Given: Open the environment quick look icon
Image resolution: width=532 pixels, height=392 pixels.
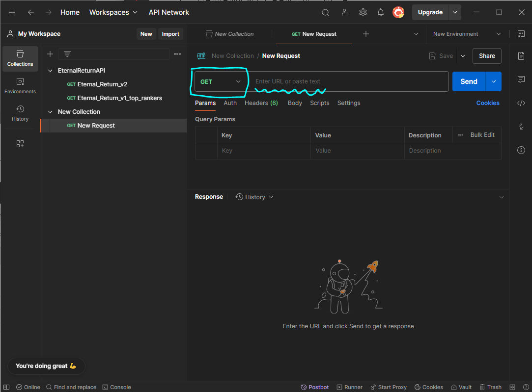Looking at the screenshot, I should point(521,34).
